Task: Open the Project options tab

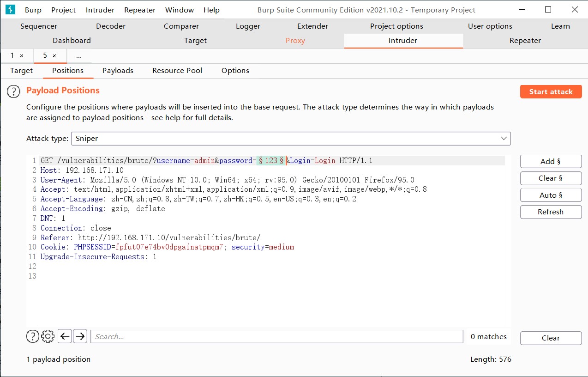Action: (x=396, y=26)
